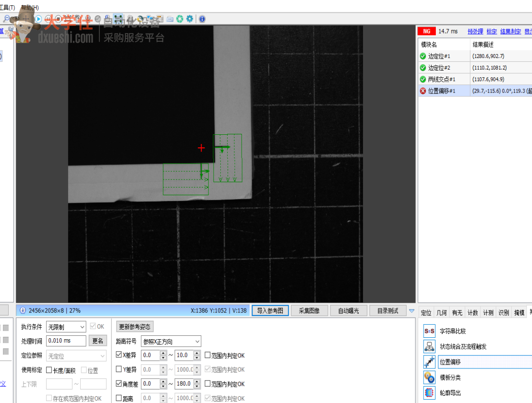
Task: Click the 处理时间 0.010 ms field
Action: tap(66, 341)
